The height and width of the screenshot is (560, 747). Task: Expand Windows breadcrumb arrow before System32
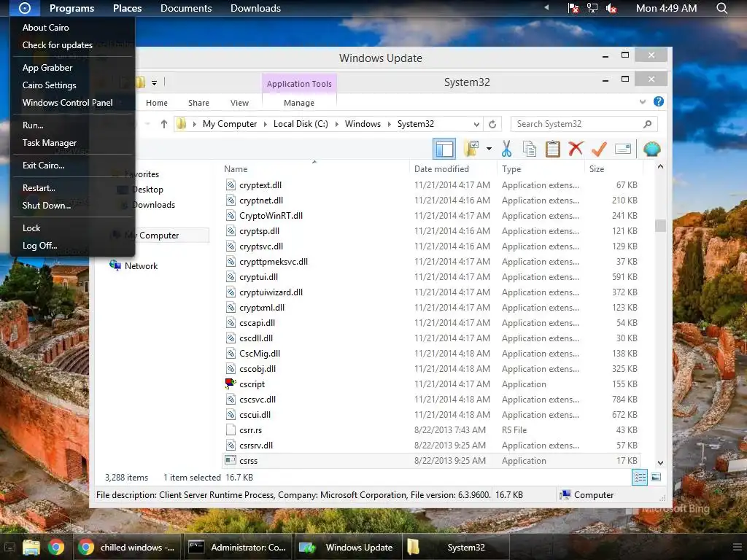tap(390, 124)
